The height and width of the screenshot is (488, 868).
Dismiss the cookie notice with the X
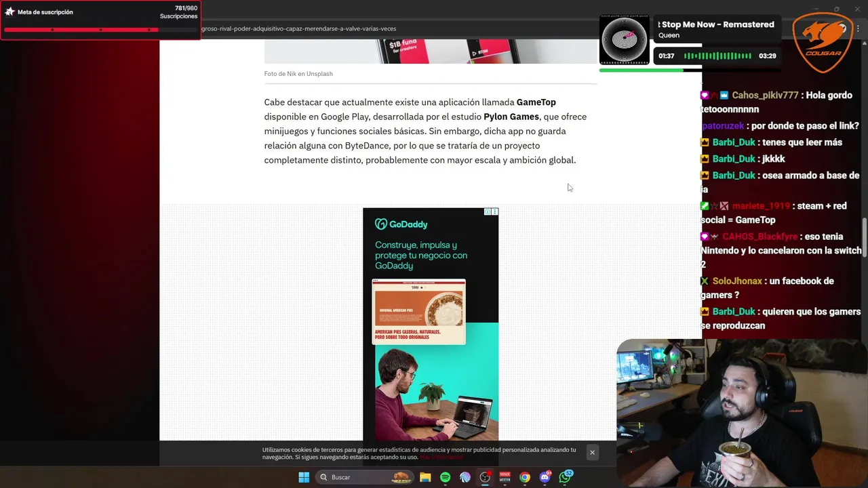[592, 452]
